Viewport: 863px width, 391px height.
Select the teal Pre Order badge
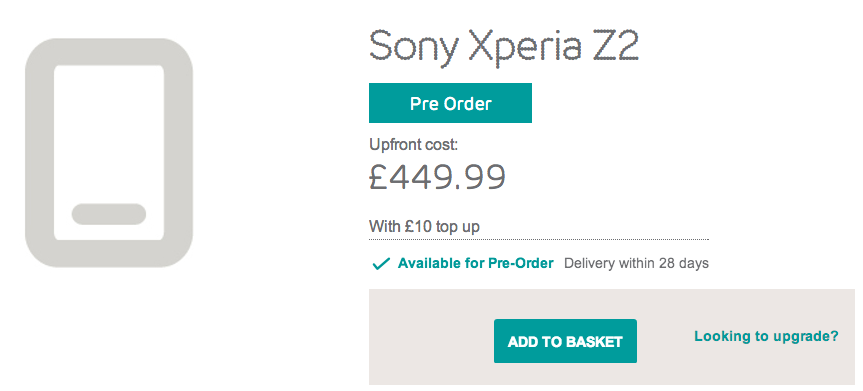click(x=450, y=103)
